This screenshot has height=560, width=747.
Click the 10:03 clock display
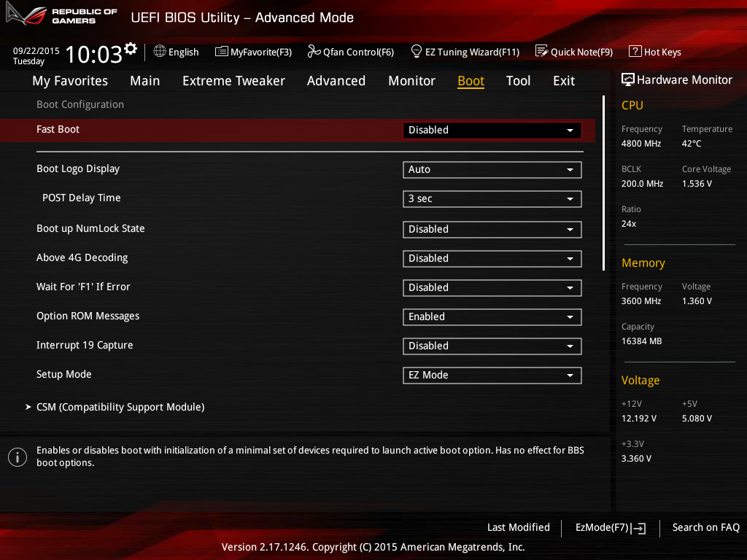tap(94, 54)
